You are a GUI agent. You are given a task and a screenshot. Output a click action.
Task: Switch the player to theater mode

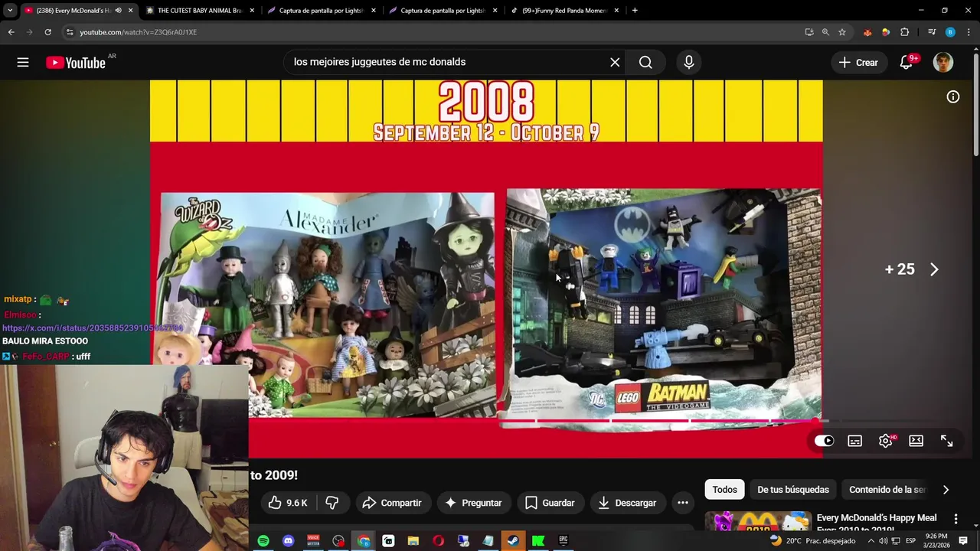pos(916,441)
